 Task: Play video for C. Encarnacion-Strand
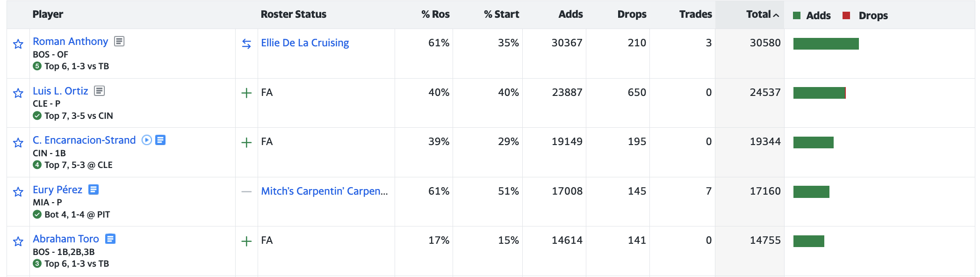[x=147, y=140]
